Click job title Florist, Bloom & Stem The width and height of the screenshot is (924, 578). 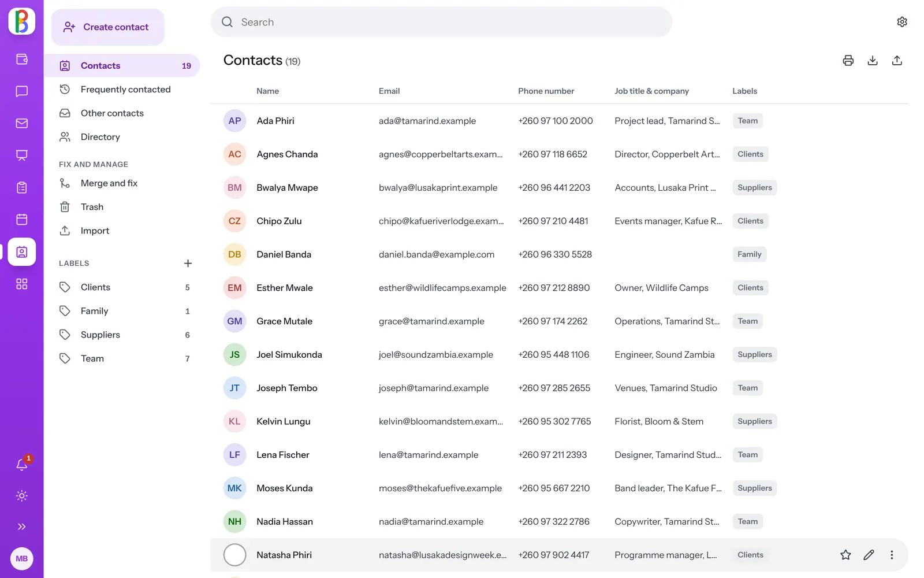(x=659, y=421)
